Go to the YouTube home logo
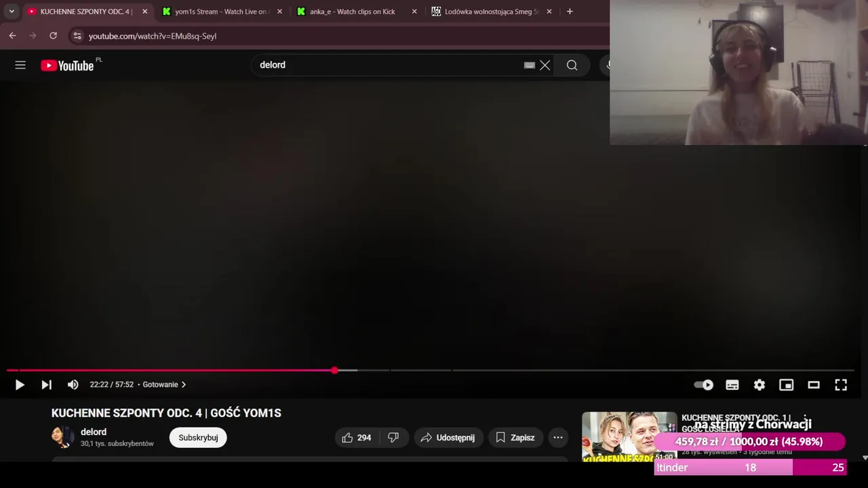 [67, 65]
